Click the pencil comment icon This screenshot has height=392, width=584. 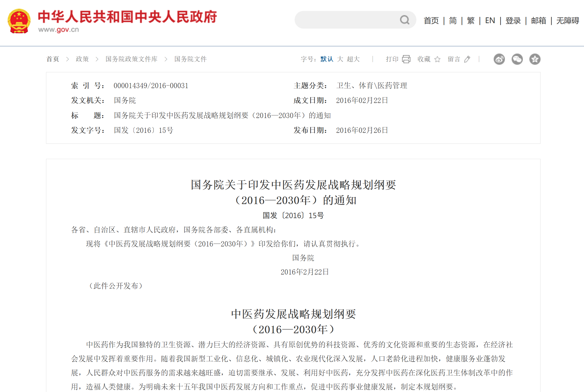(x=467, y=59)
